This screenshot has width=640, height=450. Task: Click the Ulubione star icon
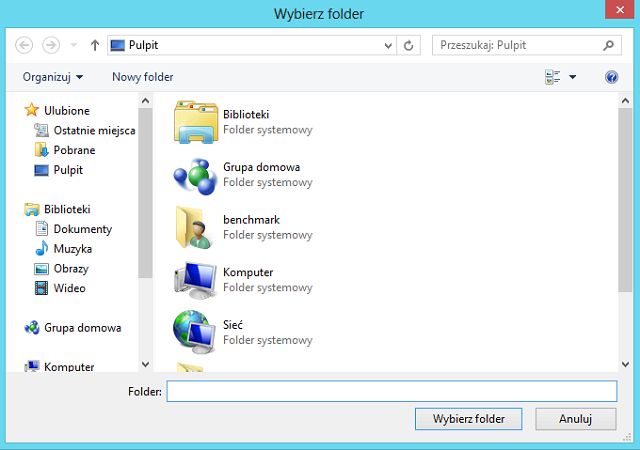click(31, 110)
